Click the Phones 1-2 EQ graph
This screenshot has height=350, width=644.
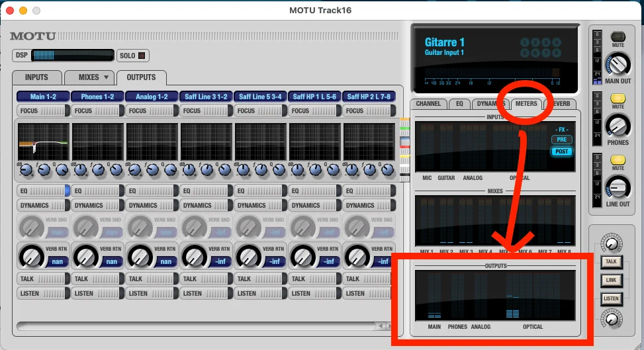97,142
